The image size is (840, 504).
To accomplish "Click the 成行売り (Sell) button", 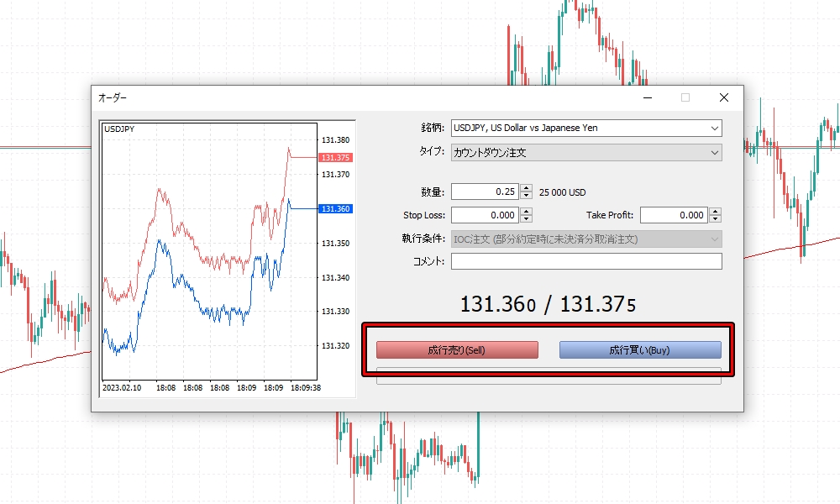I will point(457,350).
